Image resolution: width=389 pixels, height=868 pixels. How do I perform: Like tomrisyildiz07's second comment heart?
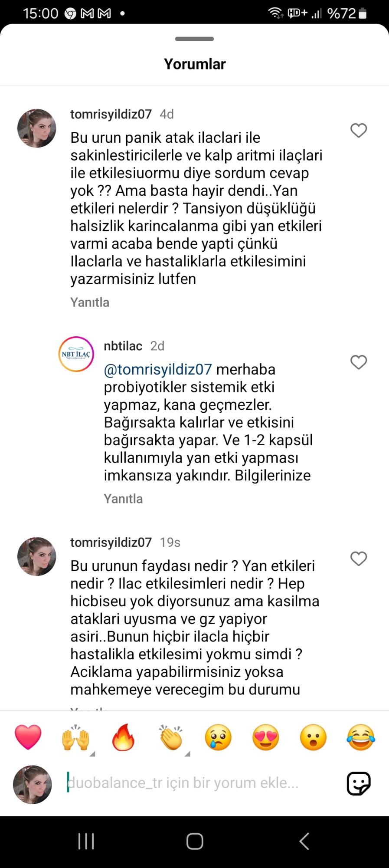click(358, 559)
